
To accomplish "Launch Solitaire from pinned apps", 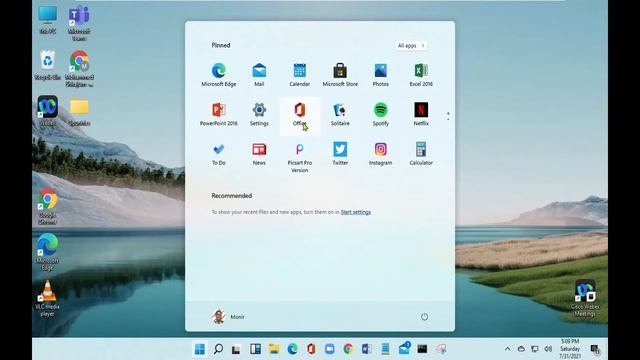I will point(340,114).
